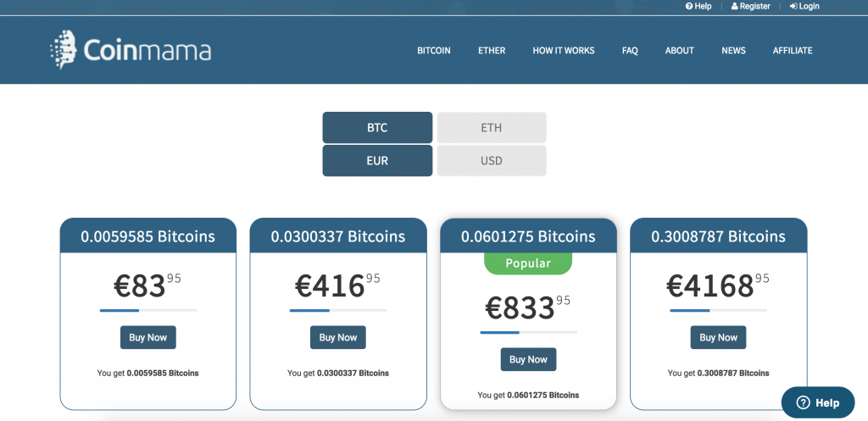Click the 0.0601275 Bitcoins card header

(x=528, y=236)
